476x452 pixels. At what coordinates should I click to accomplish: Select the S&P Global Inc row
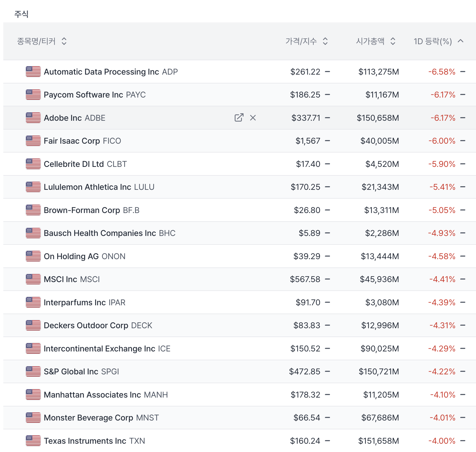[81, 372]
